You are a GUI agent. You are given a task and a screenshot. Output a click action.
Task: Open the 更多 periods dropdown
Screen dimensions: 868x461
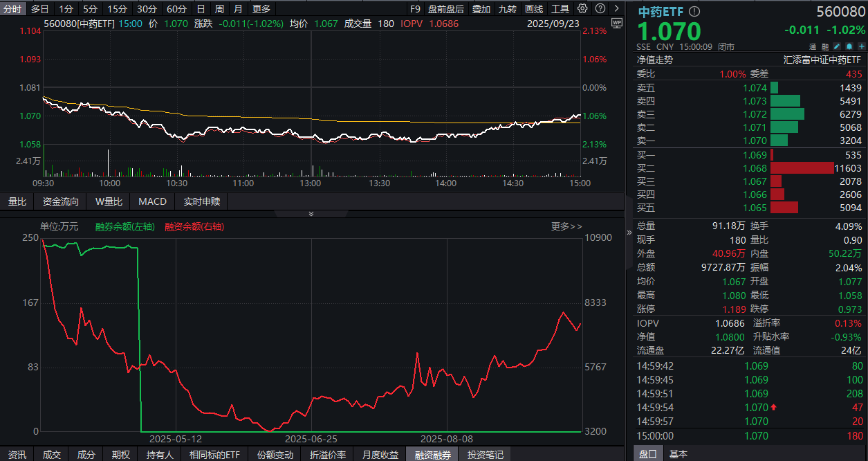click(261, 9)
